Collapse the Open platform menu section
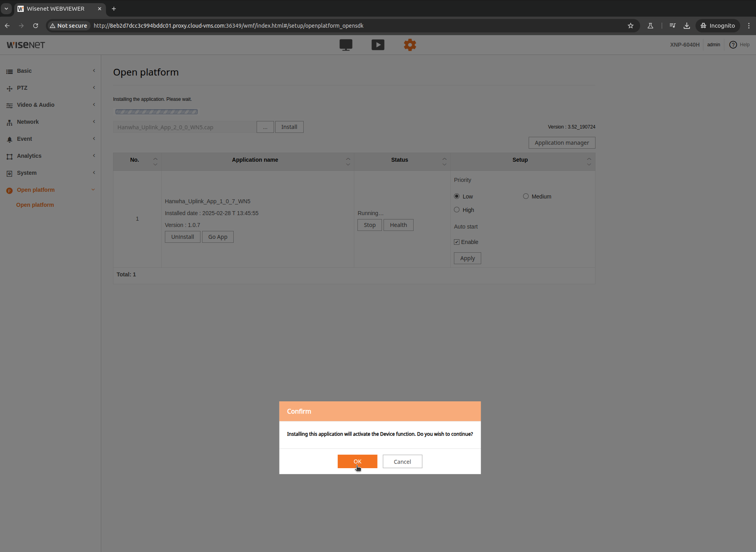756x552 pixels. pyautogui.click(x=93, y=190)
